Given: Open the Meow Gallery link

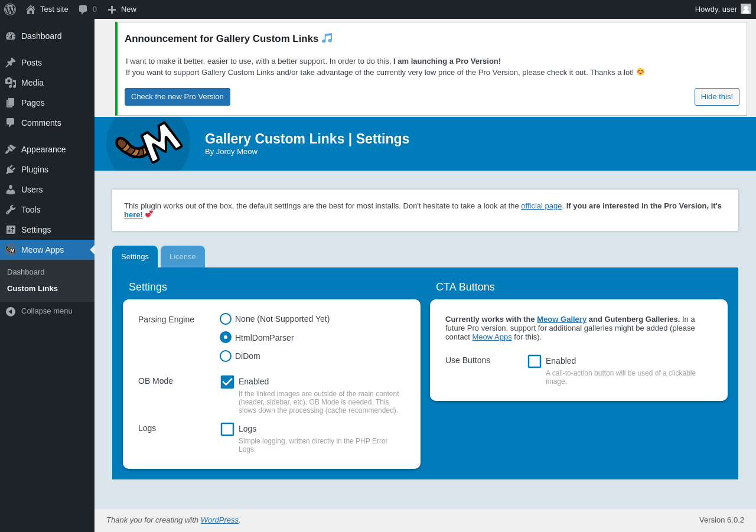Looking at the screenshot, I should click(x=562, y=319).
